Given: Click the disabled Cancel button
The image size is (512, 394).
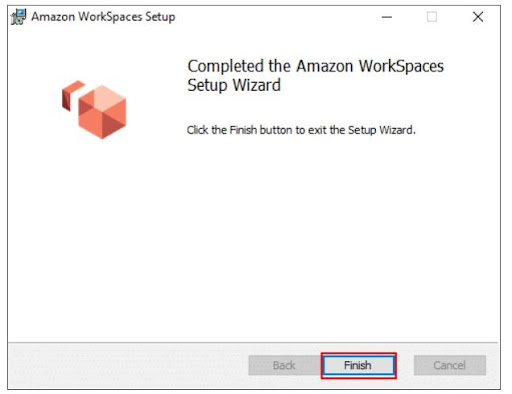Looking at the screenshot, I should [450, 365].
